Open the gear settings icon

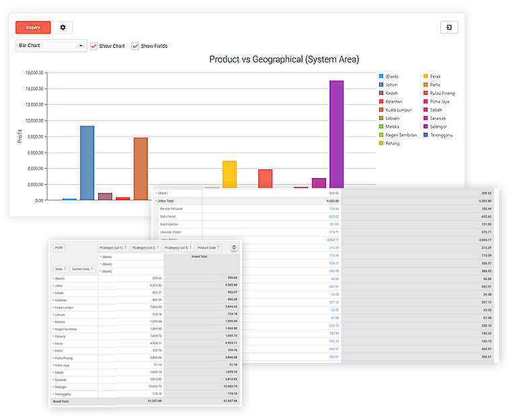(x=63, y=28)
